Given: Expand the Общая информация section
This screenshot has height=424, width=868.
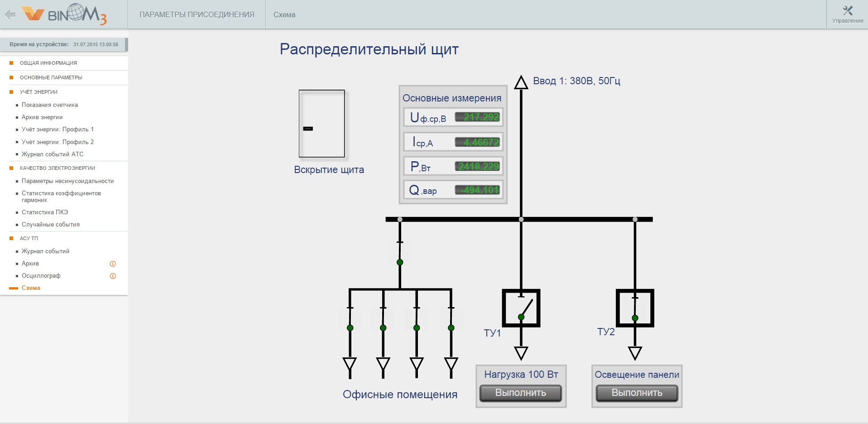Looking at the screenshot, I should point(48,63).
